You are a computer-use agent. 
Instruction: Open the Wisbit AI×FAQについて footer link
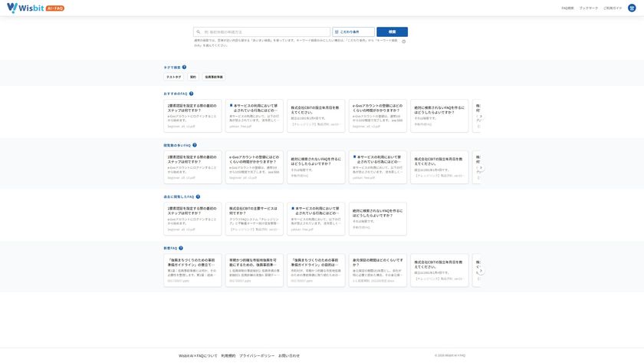(198, 355)
